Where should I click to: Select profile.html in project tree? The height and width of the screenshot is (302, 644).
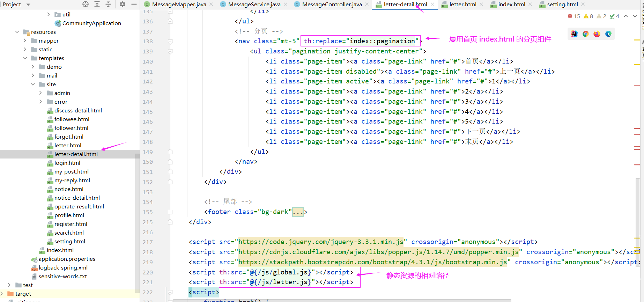point(66,215)
